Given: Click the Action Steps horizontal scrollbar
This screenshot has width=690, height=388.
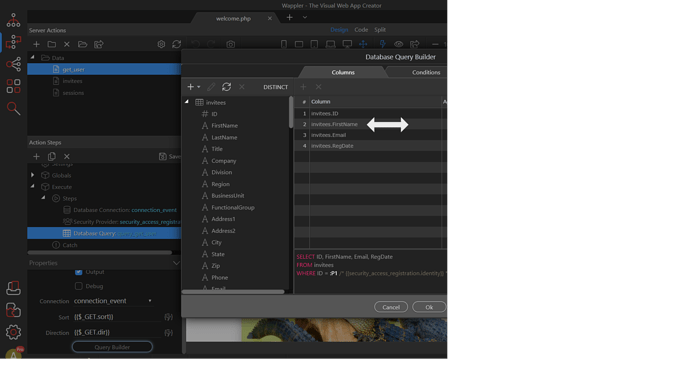Looking at the screenshot, I should point(100,253).
